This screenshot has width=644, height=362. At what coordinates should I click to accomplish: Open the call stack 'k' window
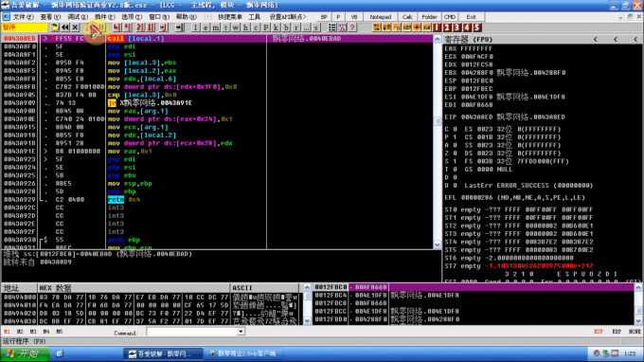(x=276, y=27)
